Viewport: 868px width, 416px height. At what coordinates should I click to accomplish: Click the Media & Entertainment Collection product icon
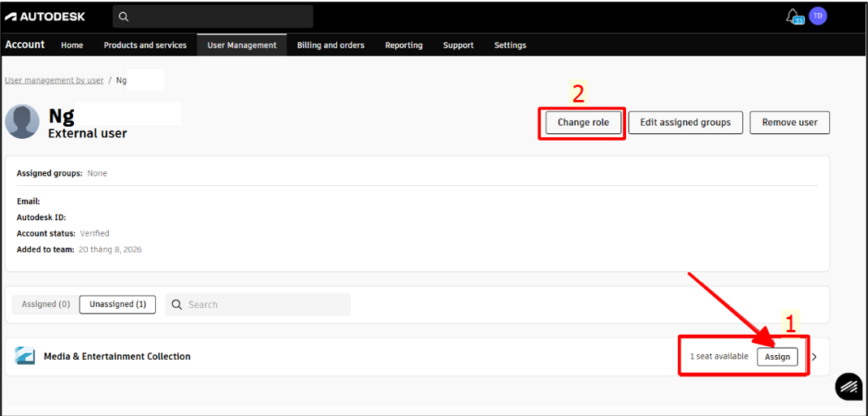click(25, 356)
